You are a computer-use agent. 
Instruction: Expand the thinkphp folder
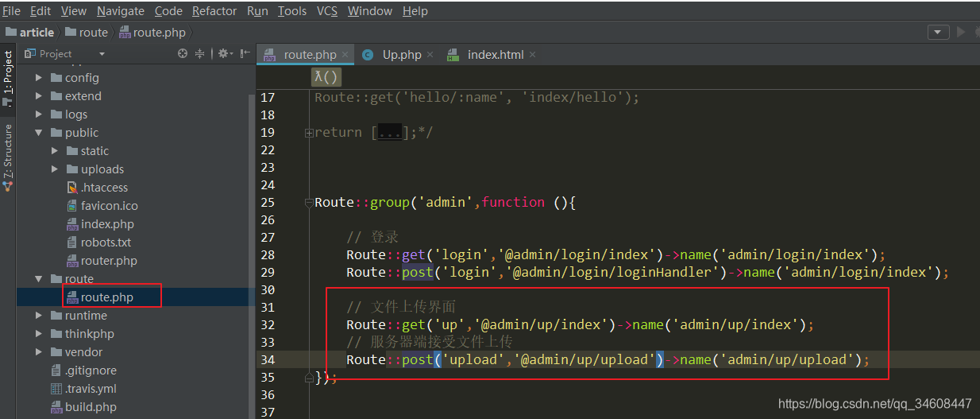39,334
